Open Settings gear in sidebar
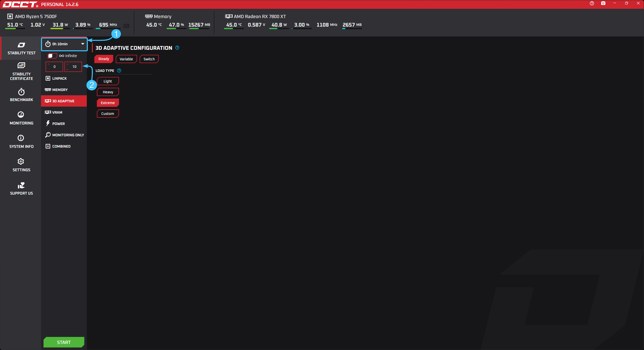 (x=21, y=161)
